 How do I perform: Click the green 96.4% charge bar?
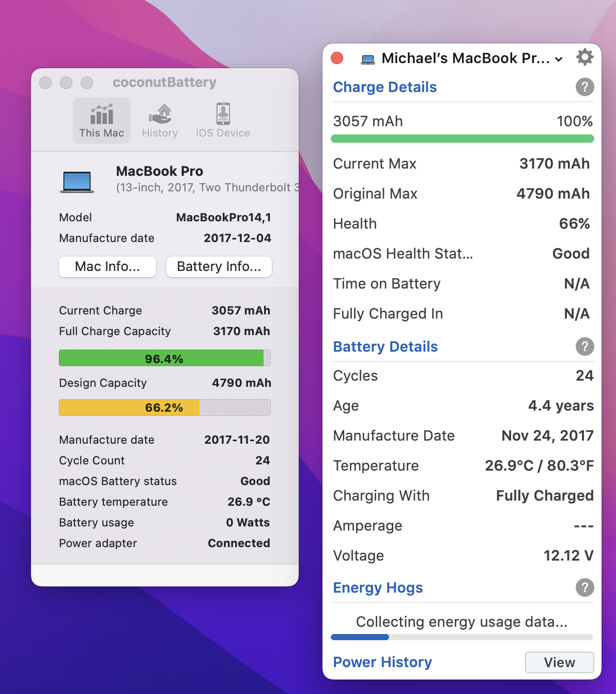pyautogui.click(x=165, y=358)
